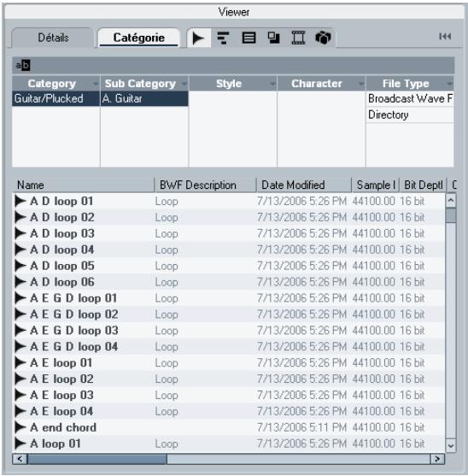Click the track hierarchy filter icon
468x476 pixels.
click(x=223, y=38)
